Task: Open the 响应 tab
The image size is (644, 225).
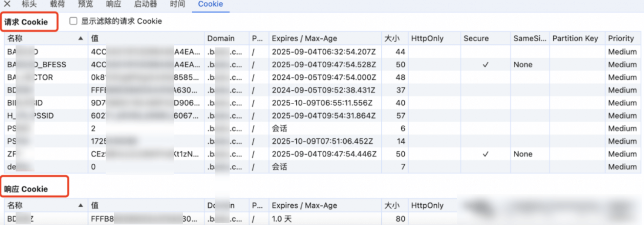Action: click(x=113, y=4)
